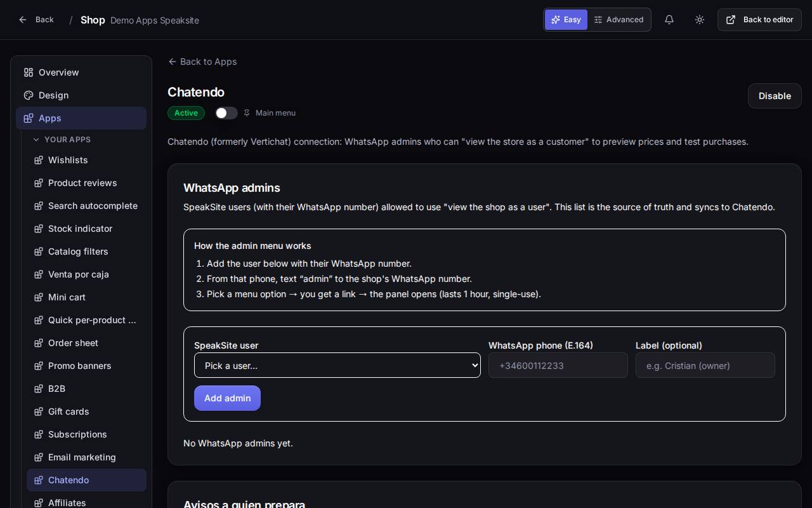Image resolution: width=812 pixels, height=508 pixels.
Task: Click the Order sheet app icon
Action: (39, 343)
